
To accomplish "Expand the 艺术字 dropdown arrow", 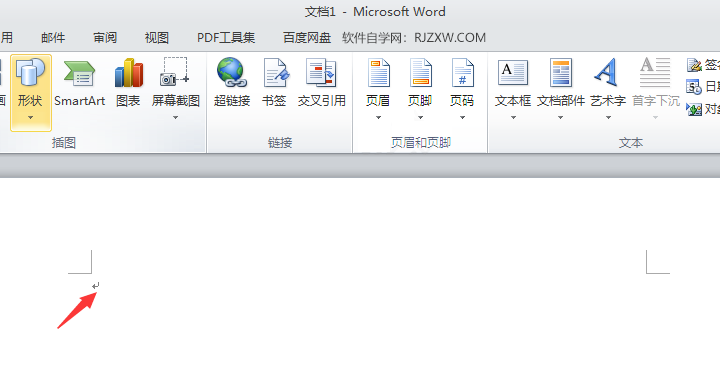I will click(608, 118).
